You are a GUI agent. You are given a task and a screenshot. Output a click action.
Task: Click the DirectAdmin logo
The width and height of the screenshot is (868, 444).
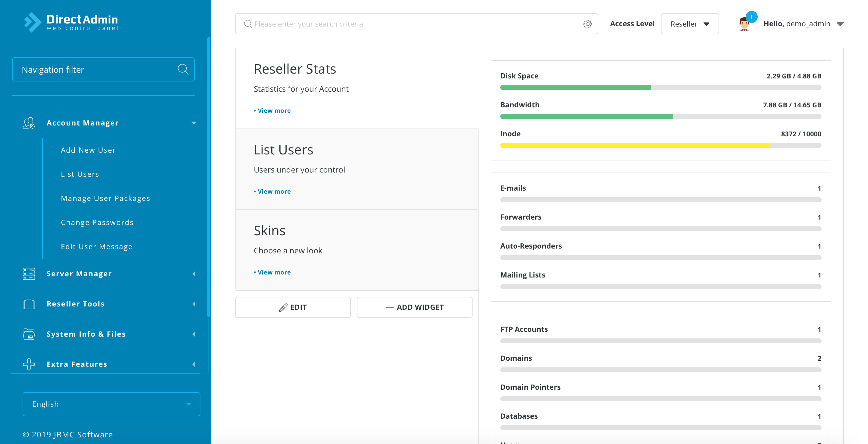[71, 22]
